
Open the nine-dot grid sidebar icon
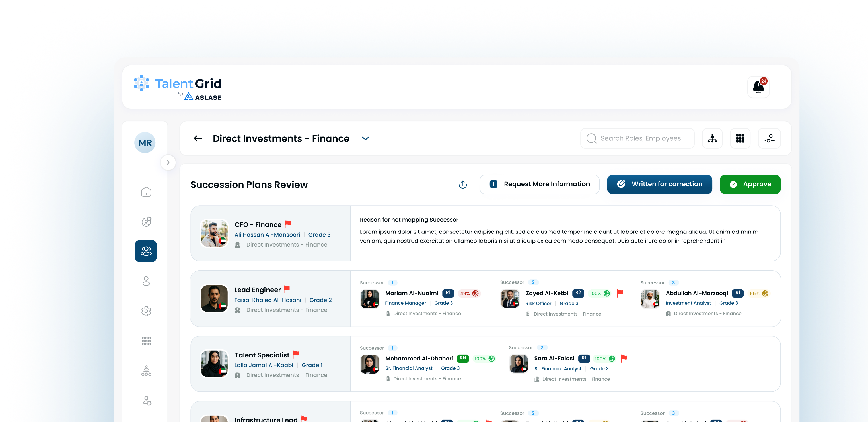(146, 341)
